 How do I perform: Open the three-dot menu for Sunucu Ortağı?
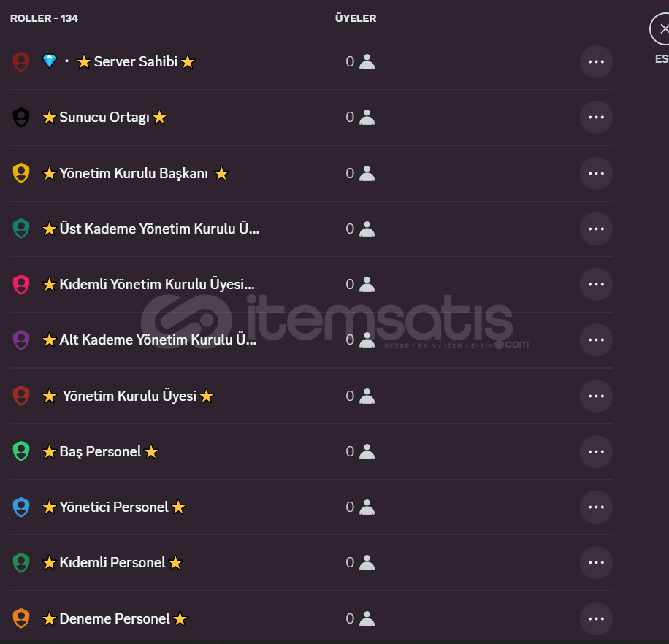click(596, 118)
